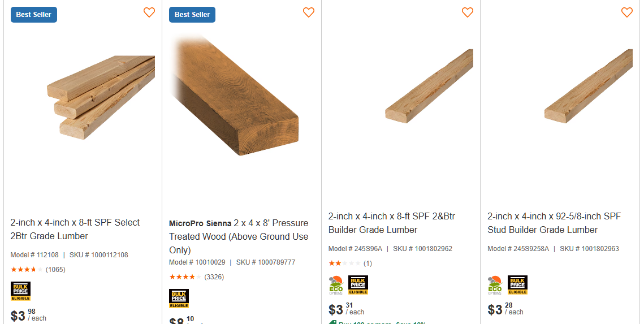Click heart icon on 92-5/8-inch Stud lumber
The image size is (644, 324).
(x=627, y=12)
